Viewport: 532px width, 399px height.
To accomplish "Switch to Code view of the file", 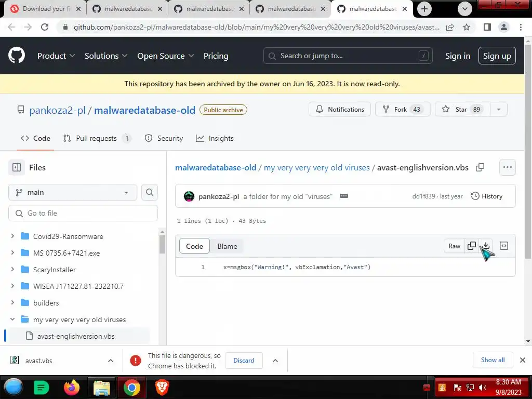I will (194, 246).
